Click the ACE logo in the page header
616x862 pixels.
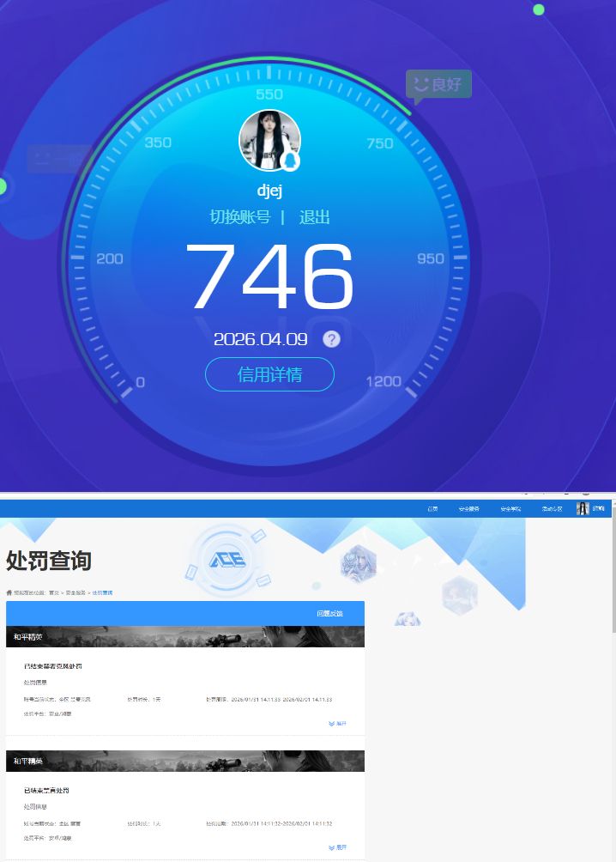coord(227,560)
